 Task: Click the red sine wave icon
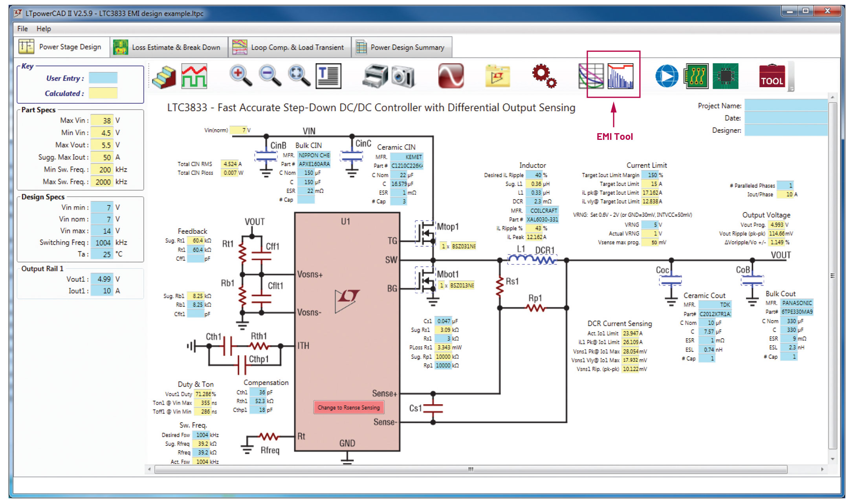pyautogui.click(x=451, y=76)
